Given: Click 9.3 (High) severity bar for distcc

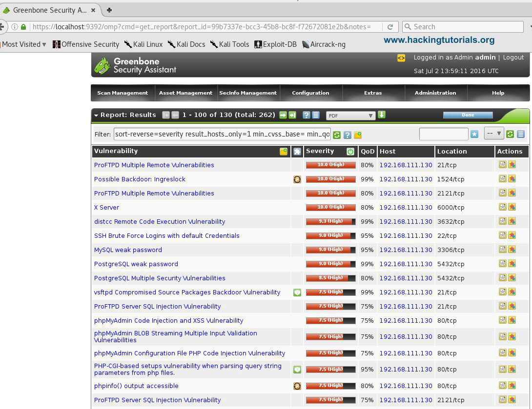Looking at the screenshot, I should [x=331, y=222].
